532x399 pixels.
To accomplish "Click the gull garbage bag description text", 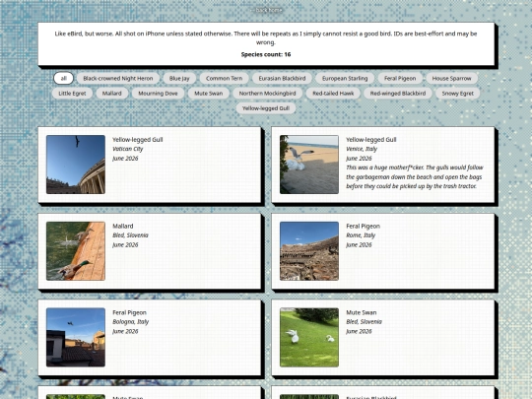I will (x=414, y=176).
